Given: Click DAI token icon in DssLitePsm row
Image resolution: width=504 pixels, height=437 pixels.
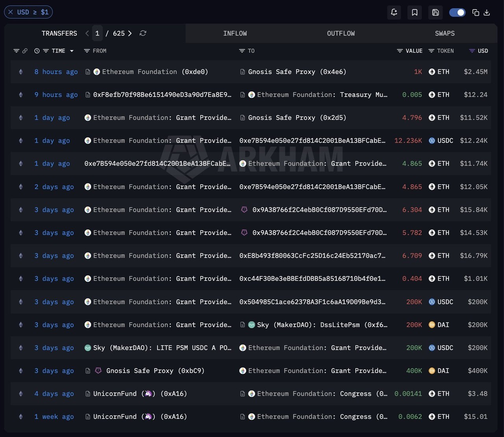Looking at the screenshot, I should click(432, 325).
